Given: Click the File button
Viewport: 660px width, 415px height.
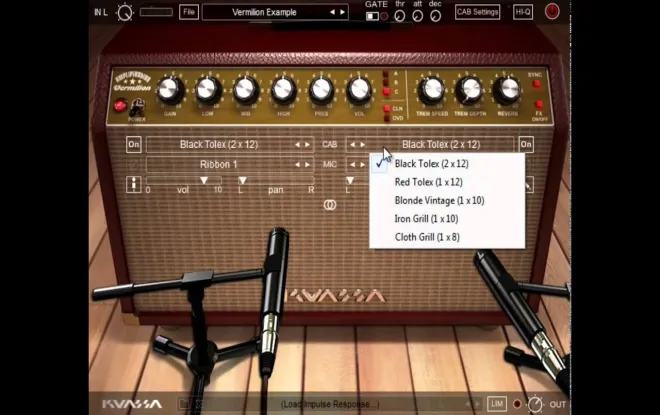Looking at the screenshot, I should click(189, 12).
